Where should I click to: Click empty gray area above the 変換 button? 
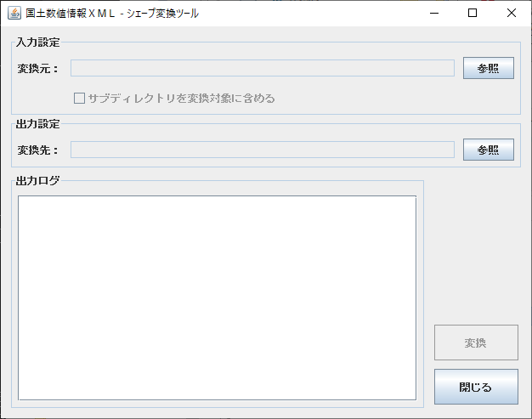(x=476, y=255)
